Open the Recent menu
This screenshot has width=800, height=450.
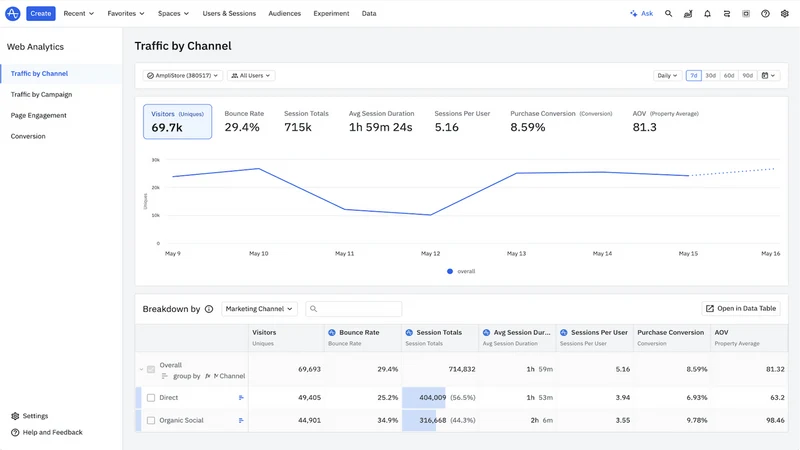point(79,13)
